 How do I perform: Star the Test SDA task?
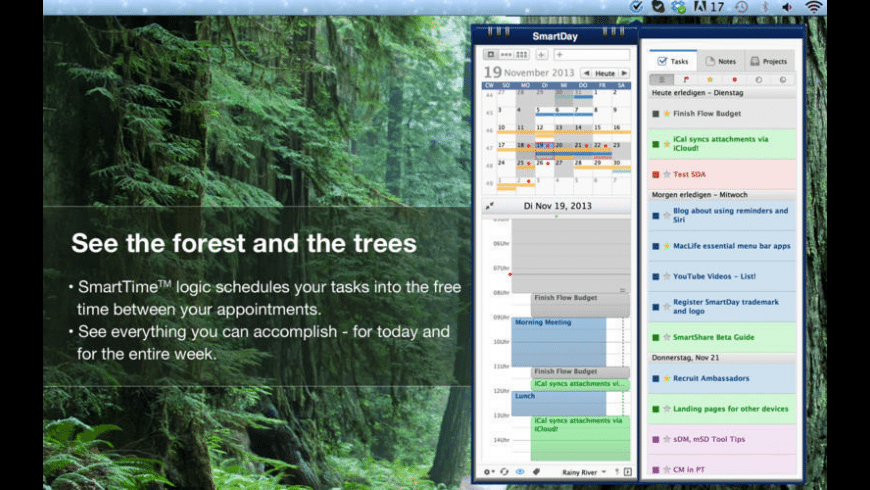pos(666,174)
